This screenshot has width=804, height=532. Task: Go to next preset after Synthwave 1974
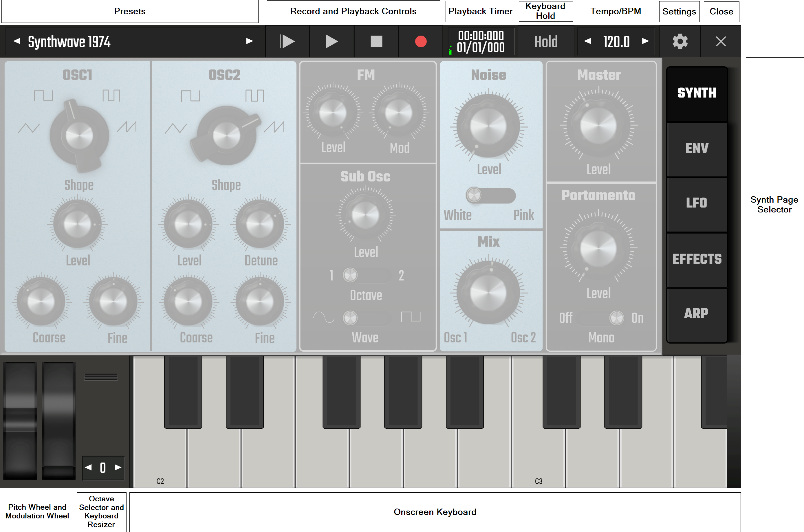tap(250, 41)
